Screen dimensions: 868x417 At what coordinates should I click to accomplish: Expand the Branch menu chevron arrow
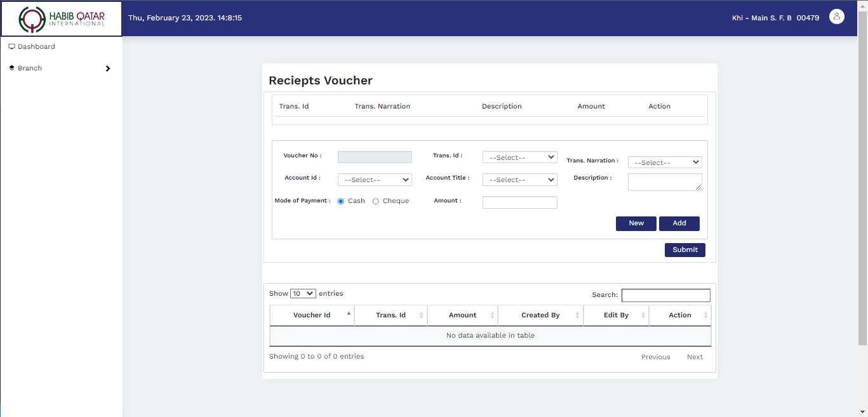108,69
